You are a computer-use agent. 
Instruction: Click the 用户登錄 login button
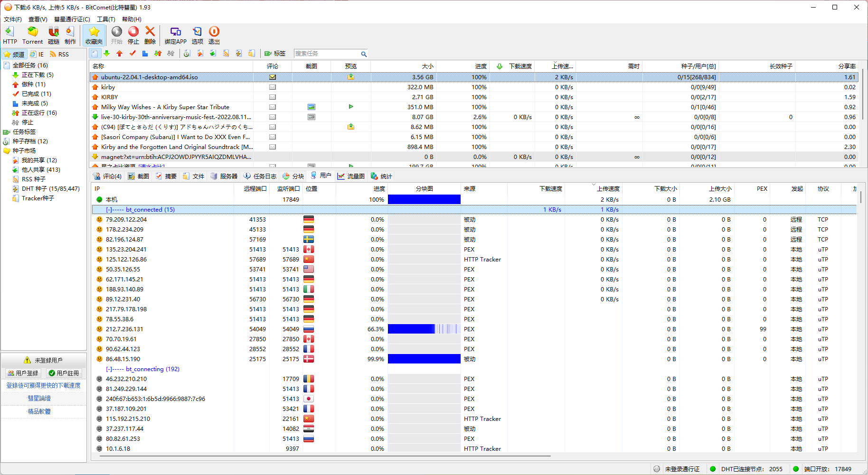pos(23,373)
